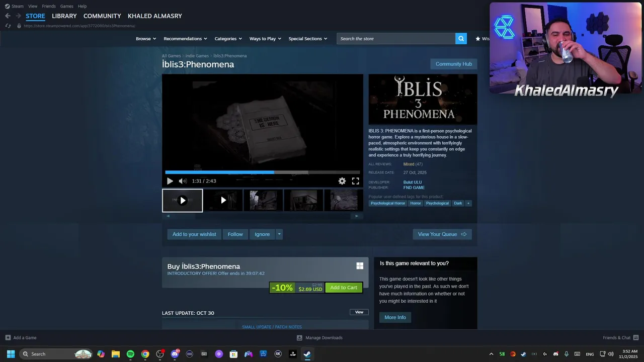Go back using the back arrow
644x362 pixels.
click(x=8, y=16)
